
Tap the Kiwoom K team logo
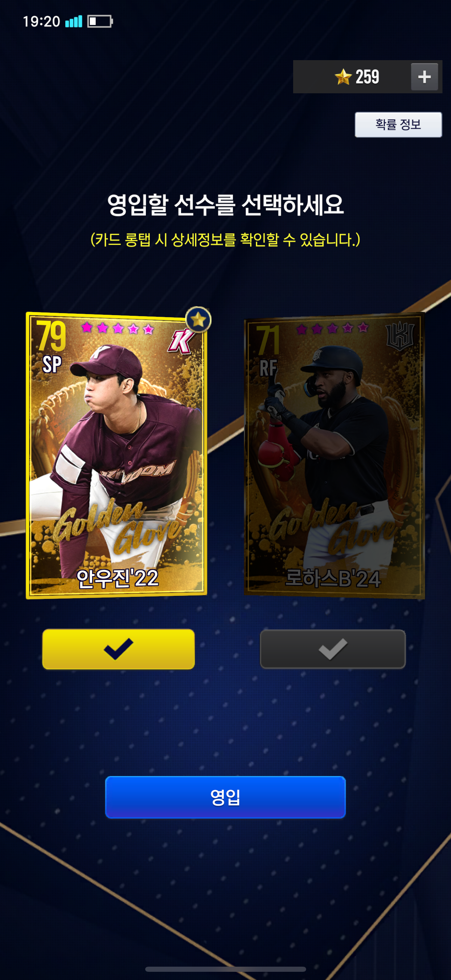pos(181,341)
